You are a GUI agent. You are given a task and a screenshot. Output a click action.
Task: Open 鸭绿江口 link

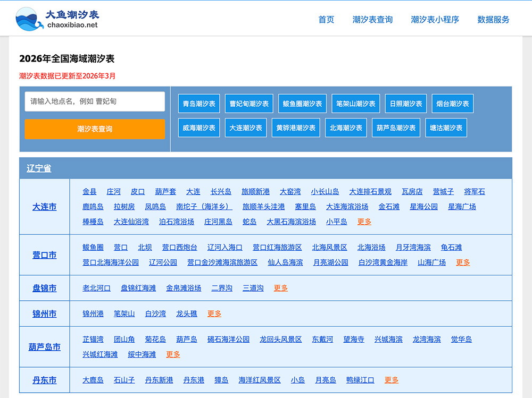tap(360, 380)
